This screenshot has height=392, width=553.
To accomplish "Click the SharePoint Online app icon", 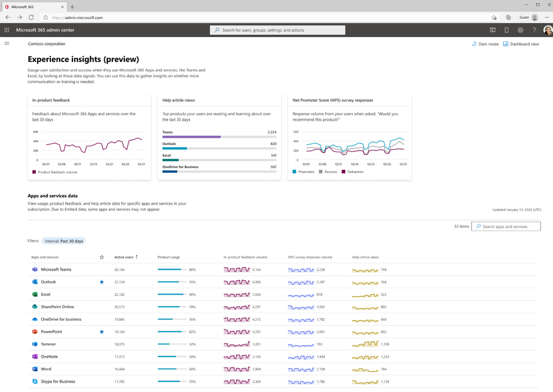I will 35,307.
